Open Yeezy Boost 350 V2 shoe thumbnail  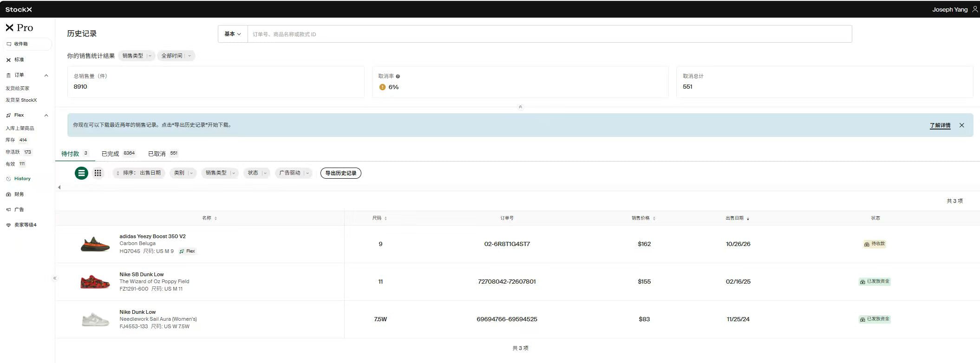(95, 244)
